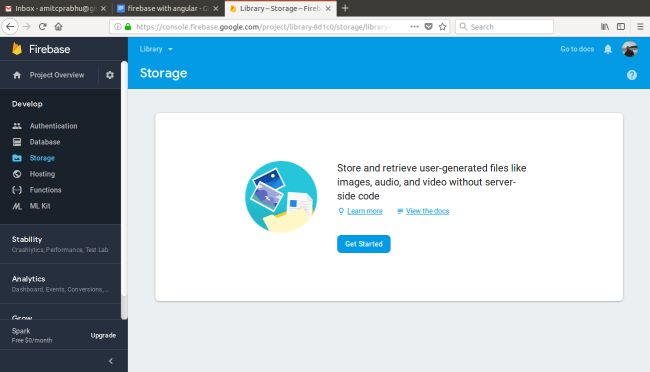The height and width of the screenshot is (372, 650).
Task: Select Storage in the sidebar
Action: pos(42,158)
